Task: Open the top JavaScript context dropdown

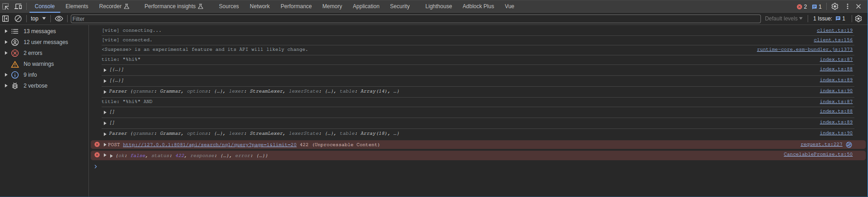Action: tap(38, 19)
